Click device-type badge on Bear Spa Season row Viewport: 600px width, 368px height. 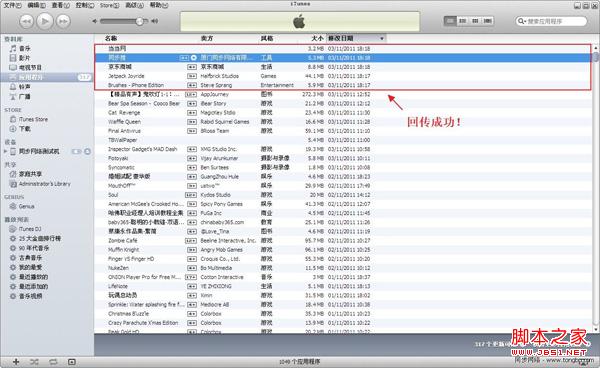coord(191,104)
